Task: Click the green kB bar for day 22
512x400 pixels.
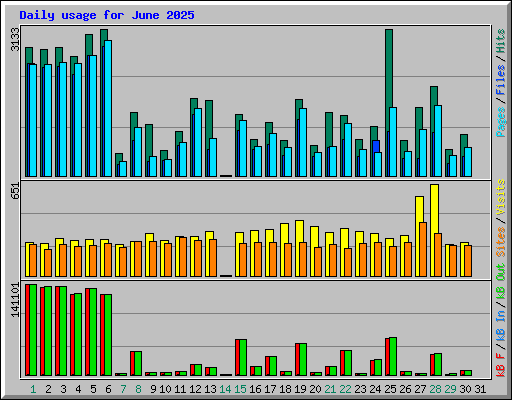Action: 348,363
